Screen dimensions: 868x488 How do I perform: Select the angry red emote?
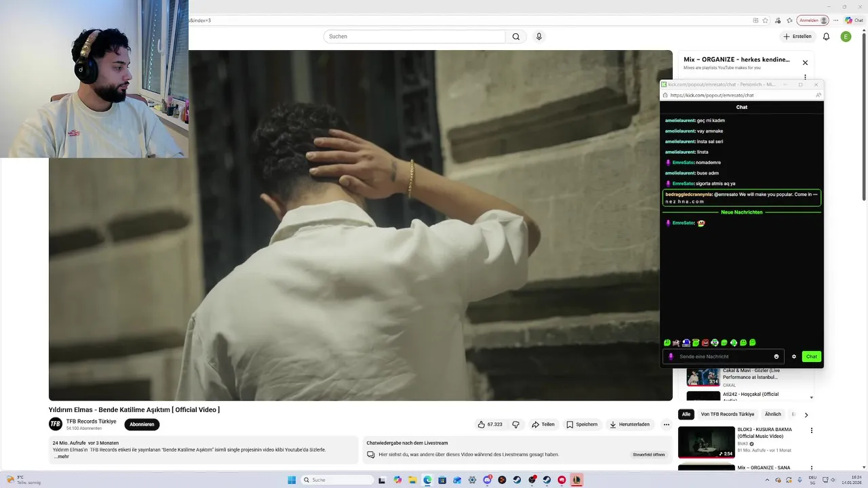tap(705, 343)
